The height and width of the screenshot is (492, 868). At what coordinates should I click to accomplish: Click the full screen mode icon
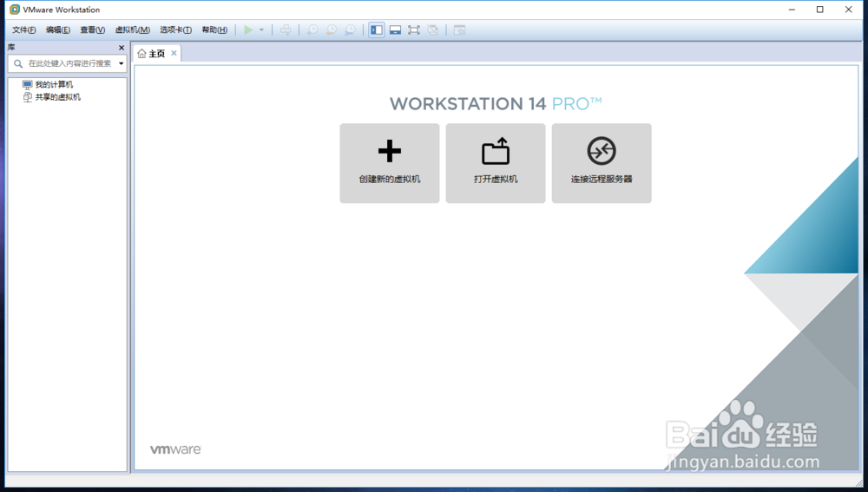click(414, 30)
